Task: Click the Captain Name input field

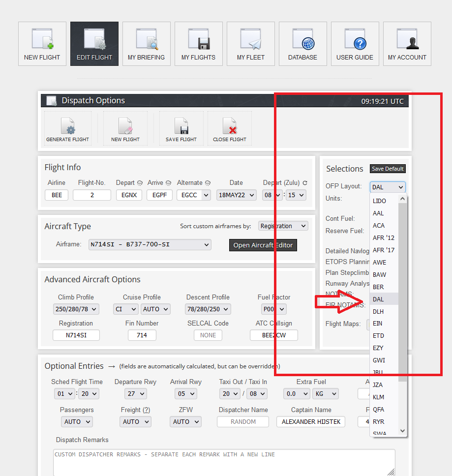Action: click(x=311, y=421)
